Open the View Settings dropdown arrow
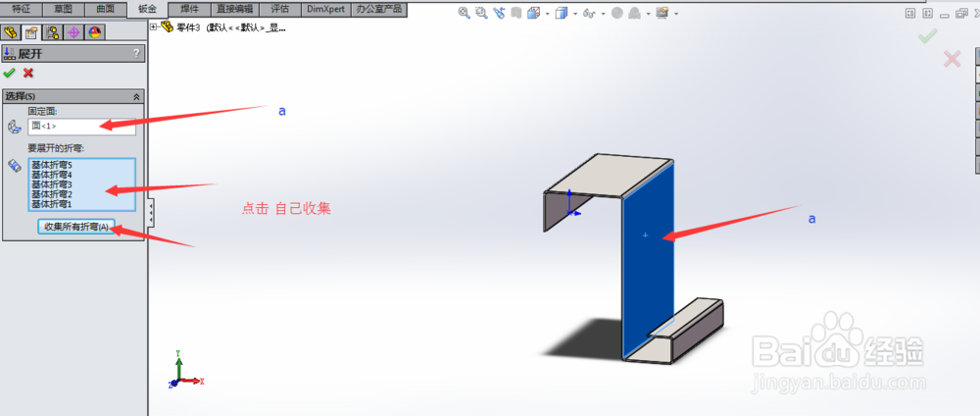The image size is (980, 416). tap(677, 14)
